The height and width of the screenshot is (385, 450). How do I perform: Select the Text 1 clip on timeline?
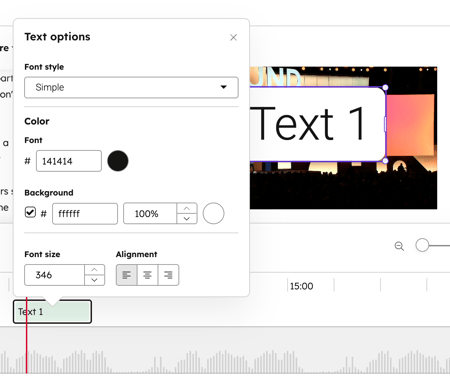[52, 312]
